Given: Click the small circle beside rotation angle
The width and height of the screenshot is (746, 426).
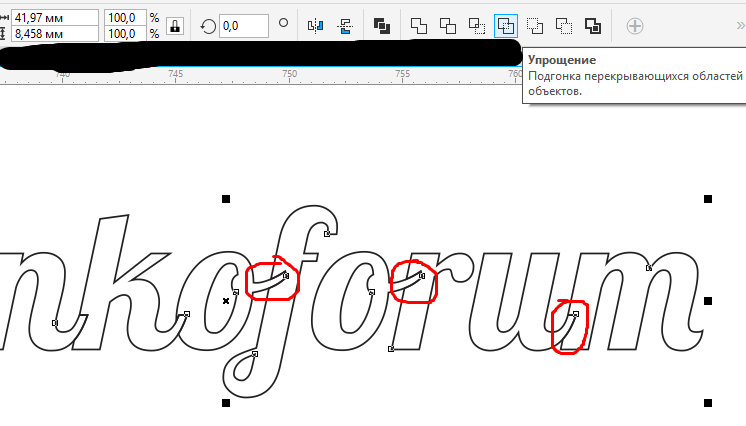Looking at the screenshot, I should click(283, 23).
